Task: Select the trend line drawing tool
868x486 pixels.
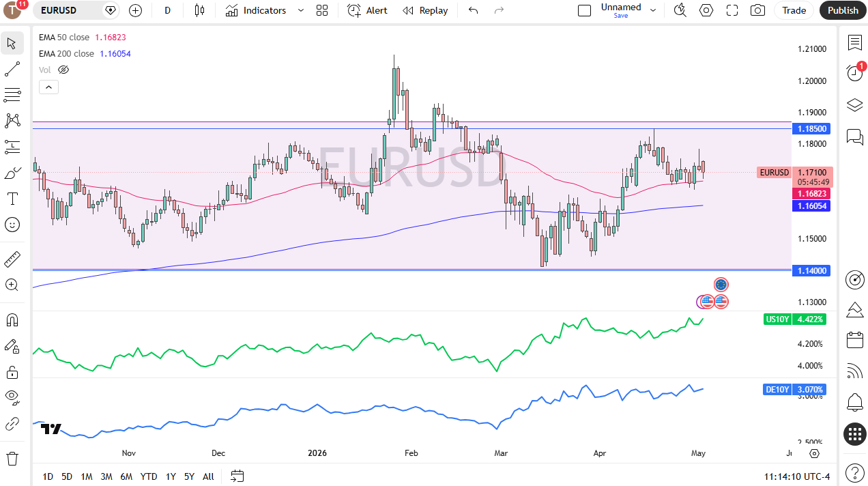Action: tap(12, 69)
